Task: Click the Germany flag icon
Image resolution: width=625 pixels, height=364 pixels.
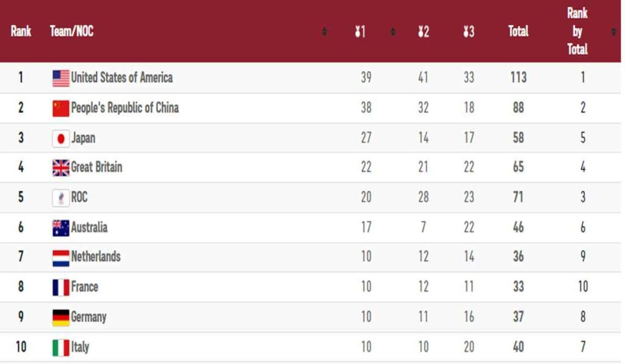Action: pyautogui.click(x=60, y=318)
